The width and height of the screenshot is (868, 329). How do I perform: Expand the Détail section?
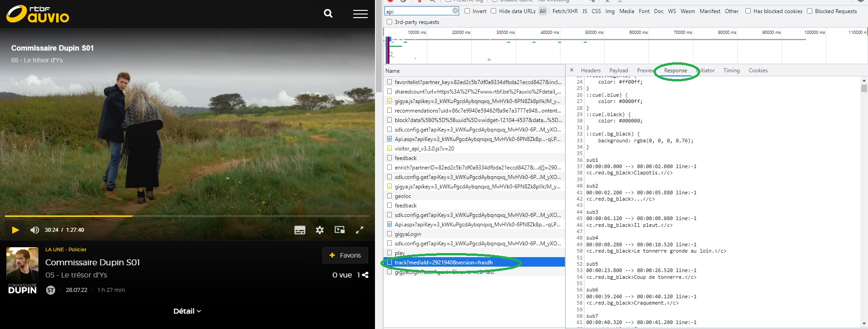[x=187, y=311]
